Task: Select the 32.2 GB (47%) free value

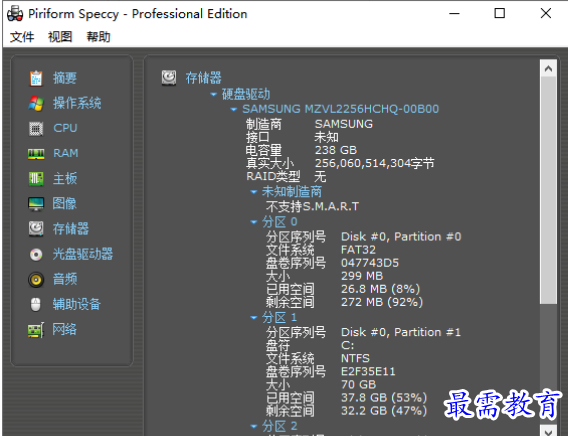Action: (x=384, y=411)
